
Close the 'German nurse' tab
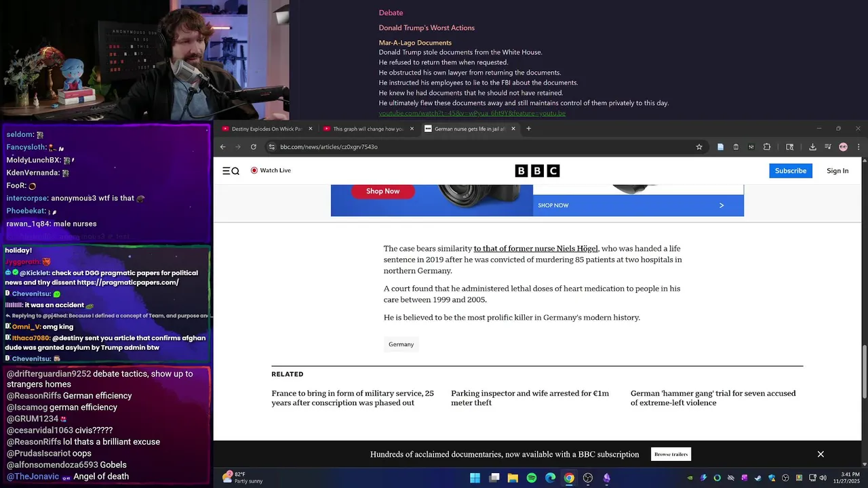pos(513,129)
